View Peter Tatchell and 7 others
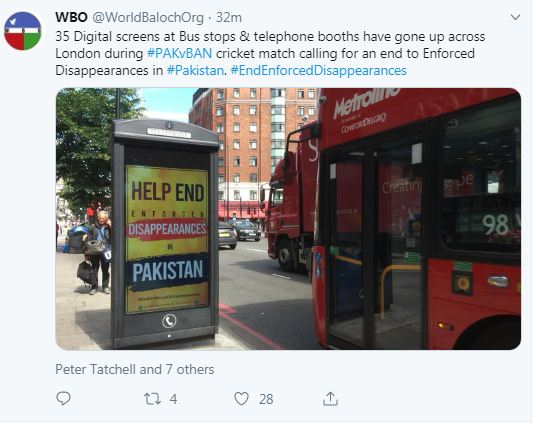536x424 pixels. click(135, 369)
